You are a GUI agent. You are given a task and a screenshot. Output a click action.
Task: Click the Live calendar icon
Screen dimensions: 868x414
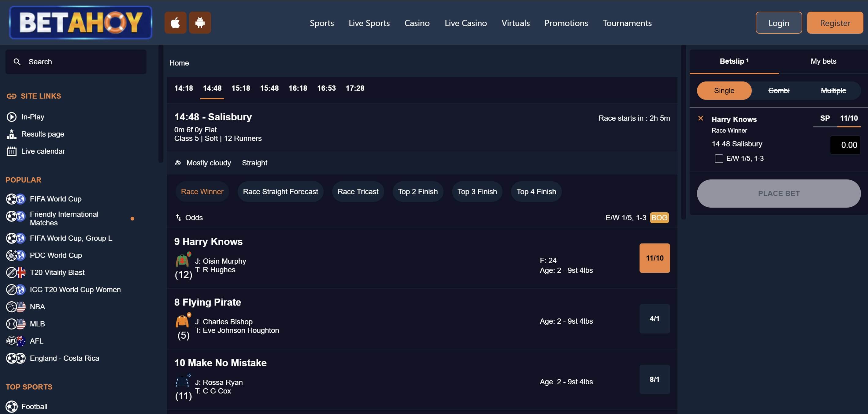tap(11, 151)
